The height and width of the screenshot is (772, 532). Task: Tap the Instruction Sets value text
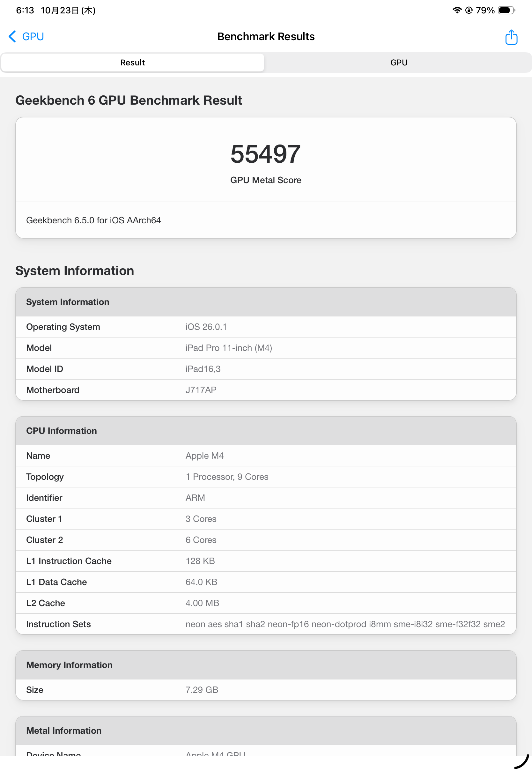[x=345, y=624]
